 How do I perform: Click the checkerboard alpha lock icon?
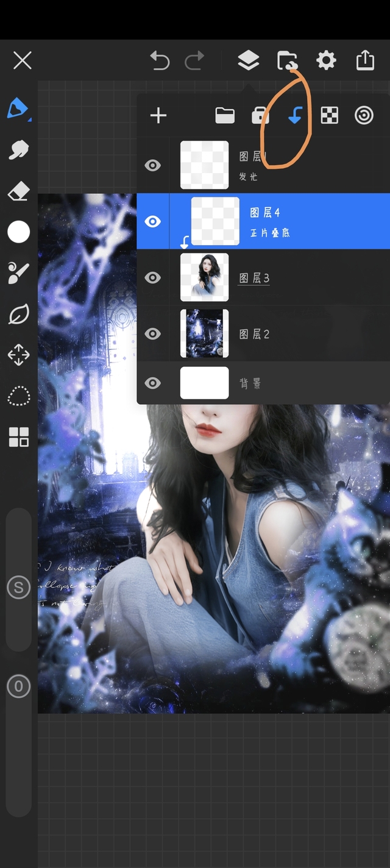tap(330, 115)
